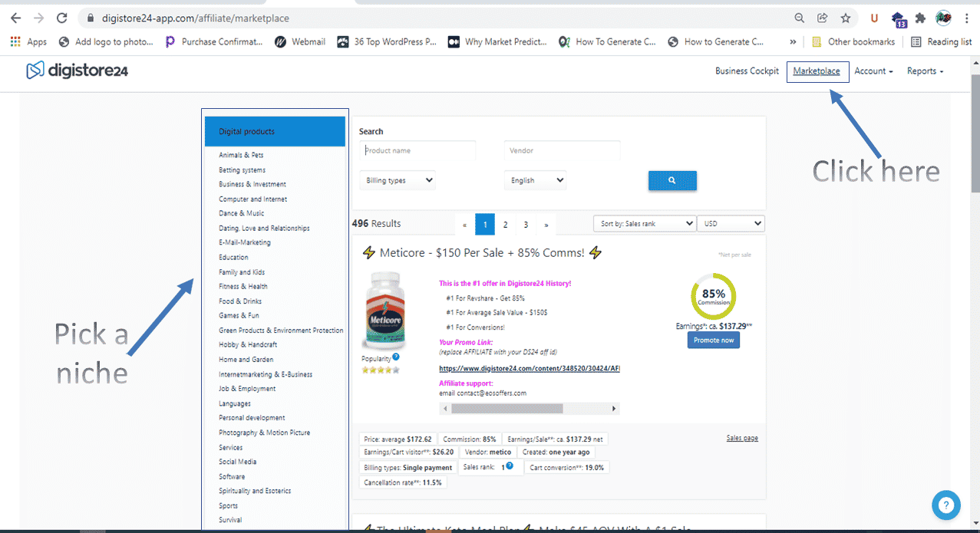980x533 pixels.
Task: Select the Education category
Action: click(x=233, y=257)
